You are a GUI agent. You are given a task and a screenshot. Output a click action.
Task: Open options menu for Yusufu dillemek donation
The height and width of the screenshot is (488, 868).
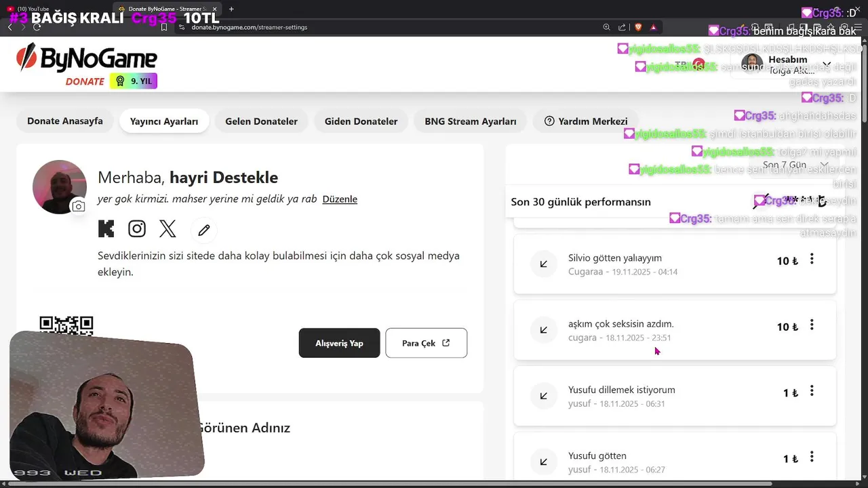click(812, 391)
